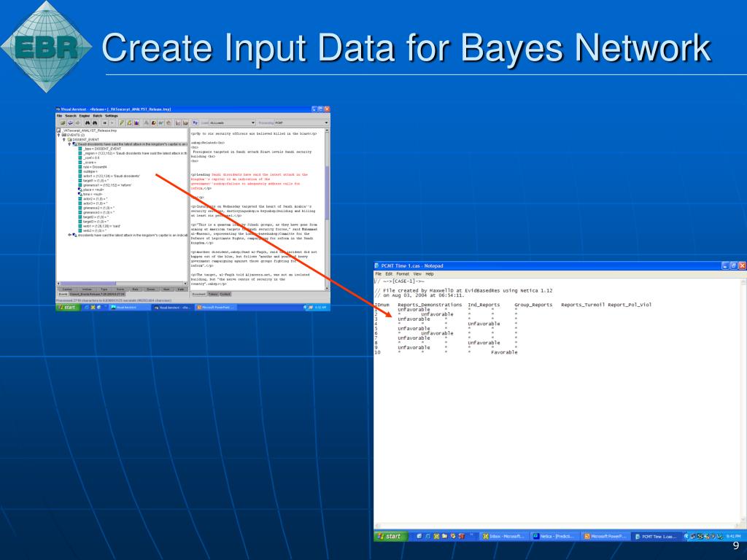Viewport: 747px width, 560px height.
Task: Click red highlighted 'Saudi dissidents' text in document
Action: click(x=226, y=175)
